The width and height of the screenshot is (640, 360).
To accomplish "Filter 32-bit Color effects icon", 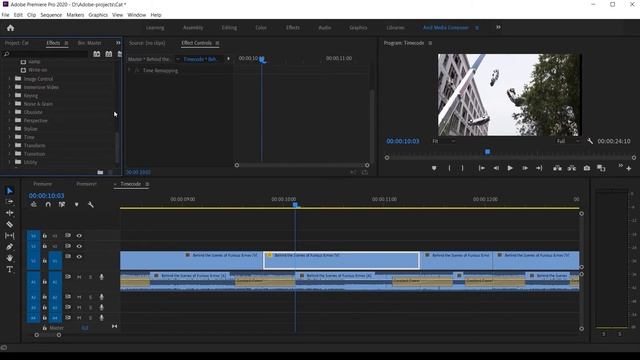I will point(109,54).
